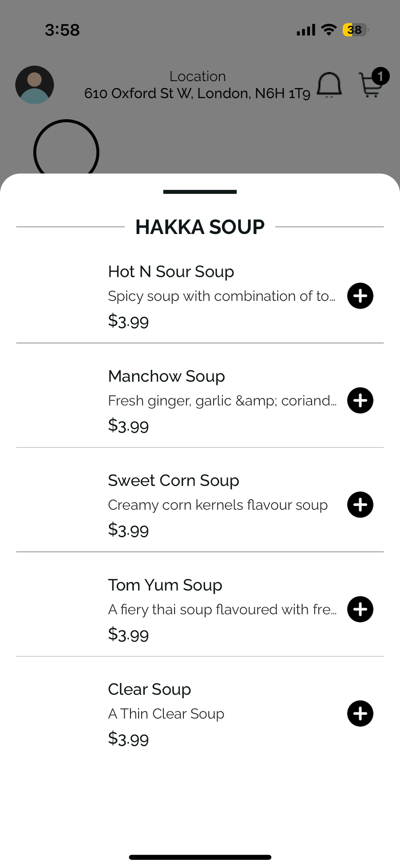Tap plus icon for Sweet Corn Soup
This screenshot has width=400, height=868.
(x=360, y=505)
